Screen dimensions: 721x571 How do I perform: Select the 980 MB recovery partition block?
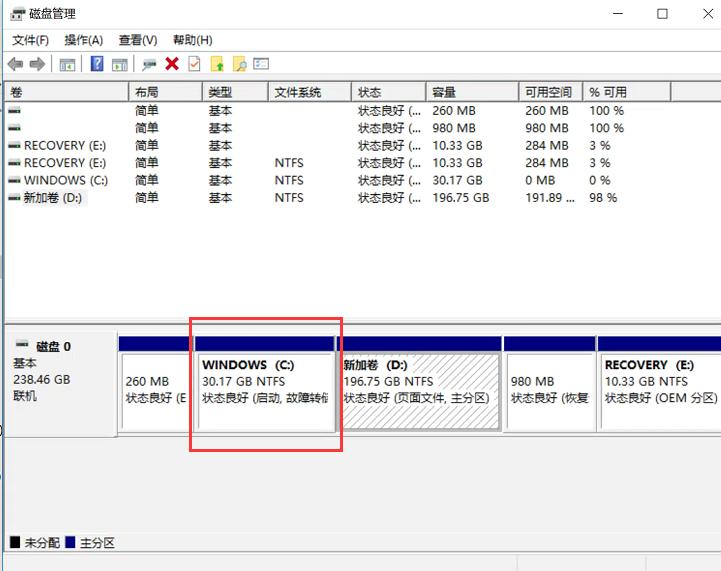pyautogui.click(x=550, y=384)
